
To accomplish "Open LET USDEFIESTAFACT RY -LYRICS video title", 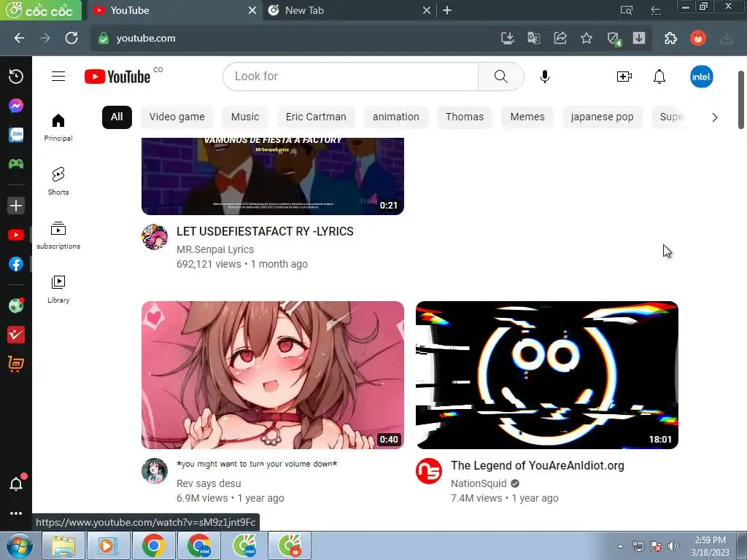I will coord(265,231).
